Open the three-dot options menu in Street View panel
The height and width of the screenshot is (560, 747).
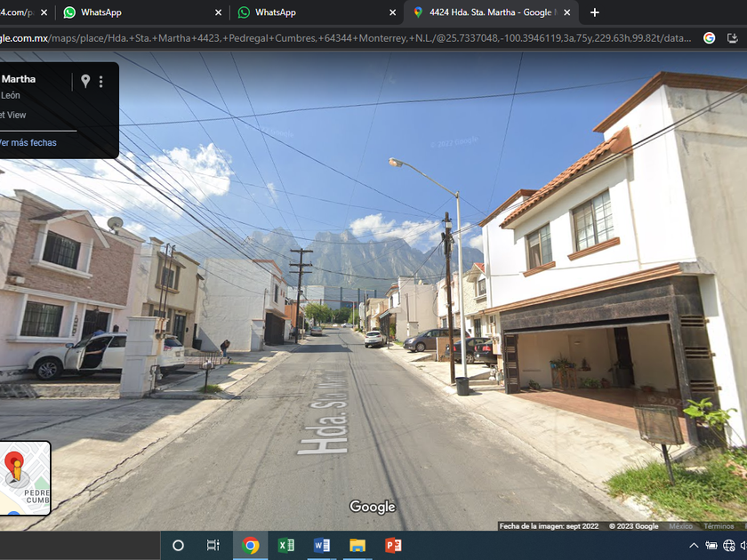[101, 82]
